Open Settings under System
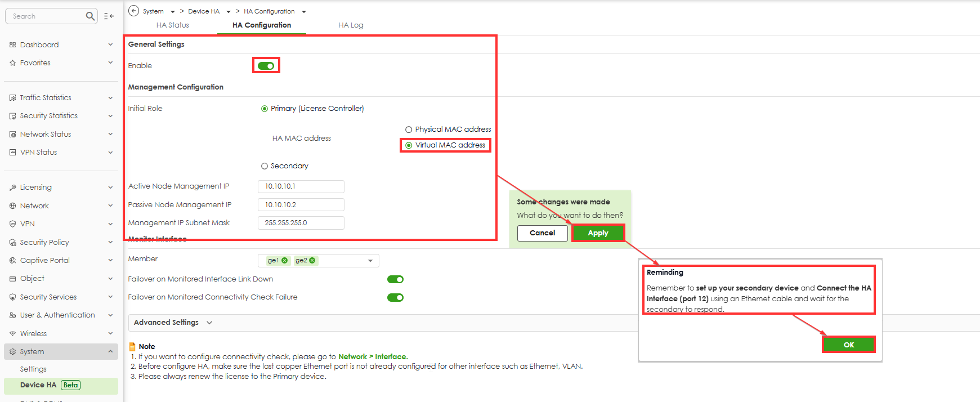Viewport: 980px width, 402px height. pos(33,369)
